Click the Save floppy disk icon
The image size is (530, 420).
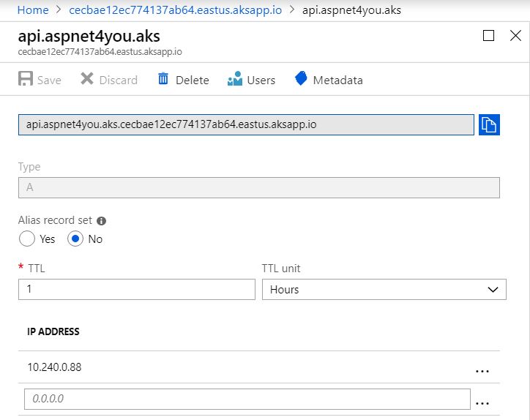tap(26, 79)
